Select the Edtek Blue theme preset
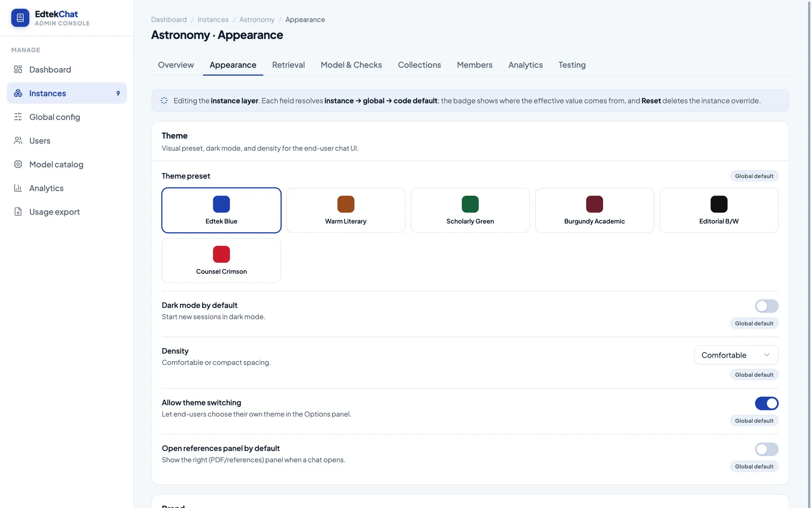This screenshot has height=508, width=812. click(x=221, y=210)
